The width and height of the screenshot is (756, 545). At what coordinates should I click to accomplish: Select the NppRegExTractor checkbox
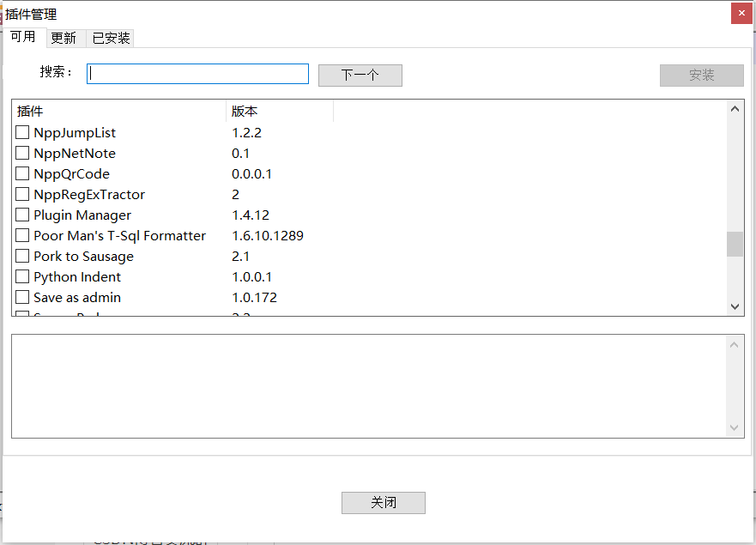click(22, 194)
